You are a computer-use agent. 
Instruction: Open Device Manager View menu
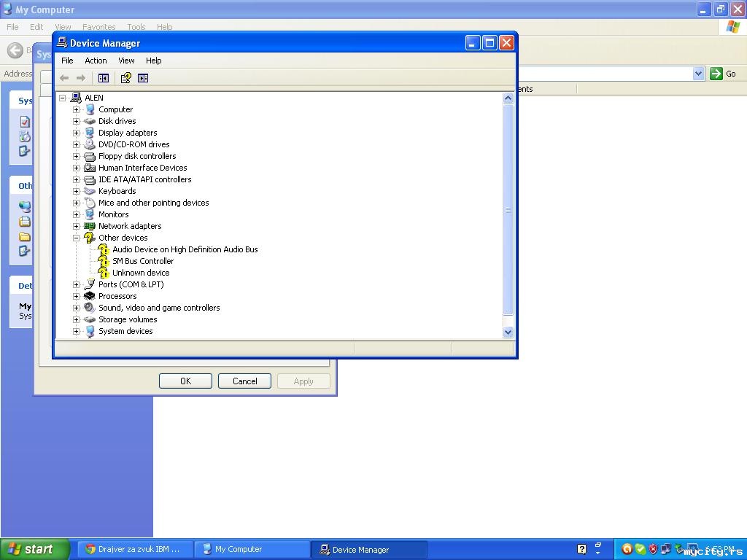(126, 61)
